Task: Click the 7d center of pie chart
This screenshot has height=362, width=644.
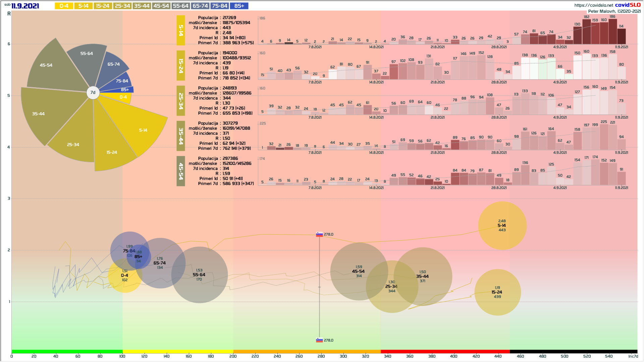Action: click(x=93, y=93)
